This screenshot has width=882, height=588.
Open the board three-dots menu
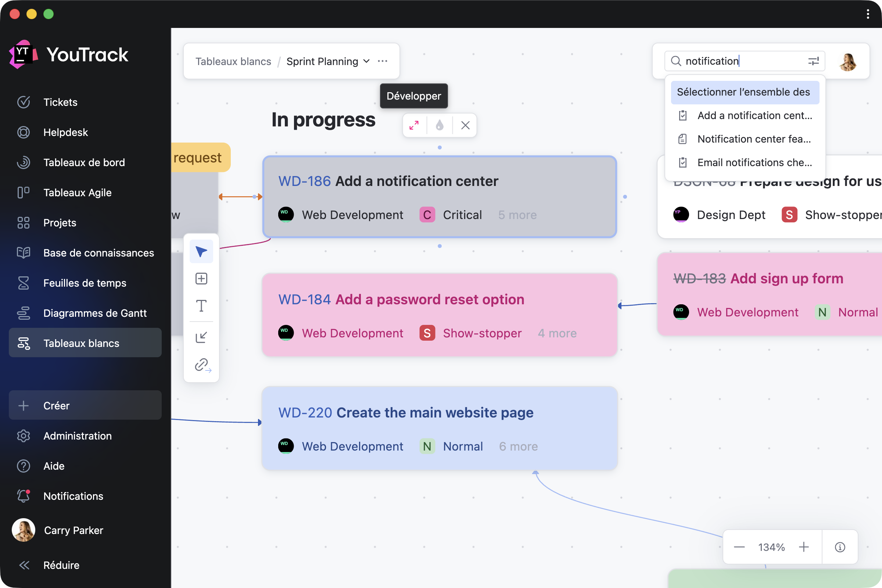[x=383, y=61]
